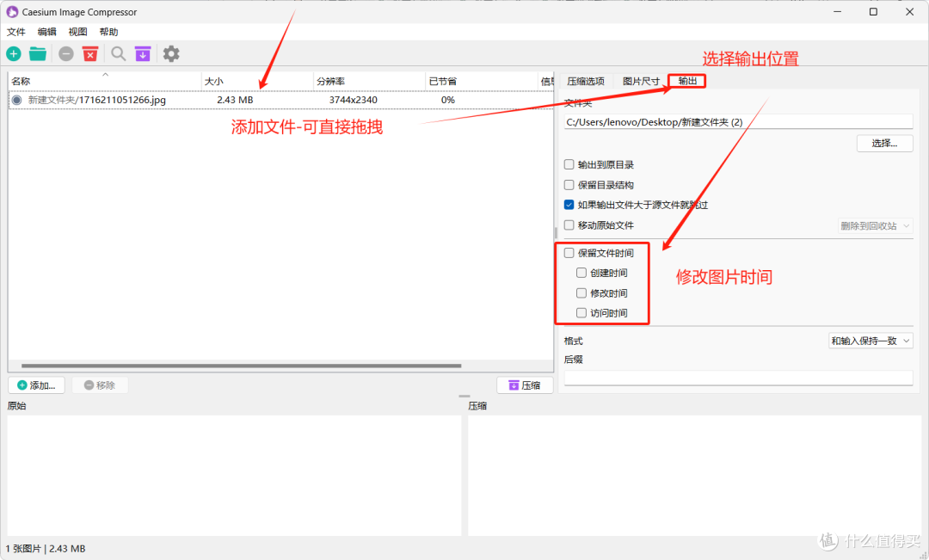Click status icon of 1716211051266.jpg row
The height and width of the screenshot is (560, 929).
16,100
